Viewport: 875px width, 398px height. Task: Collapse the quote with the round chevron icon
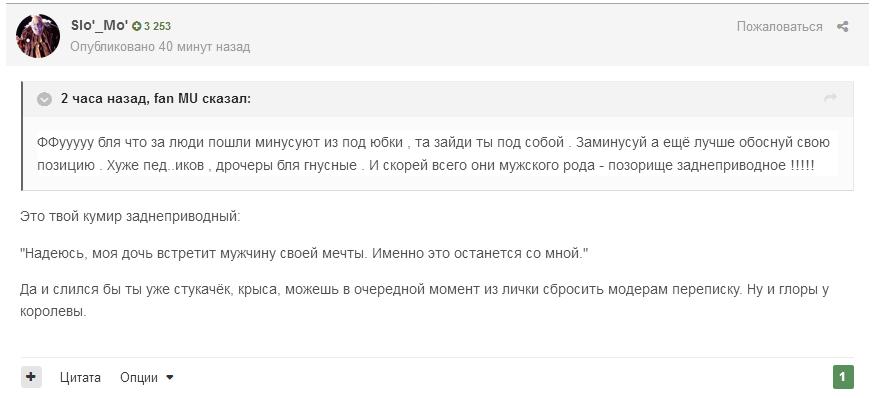(x=44, y=99)
